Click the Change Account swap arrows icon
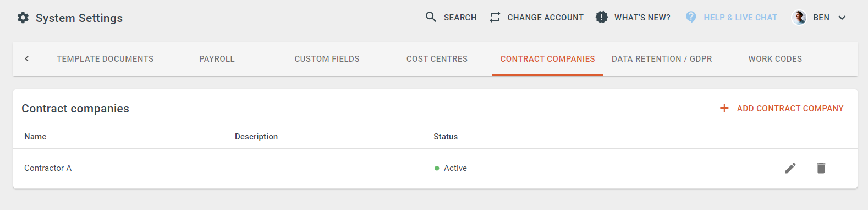 (x=495, y=17)
